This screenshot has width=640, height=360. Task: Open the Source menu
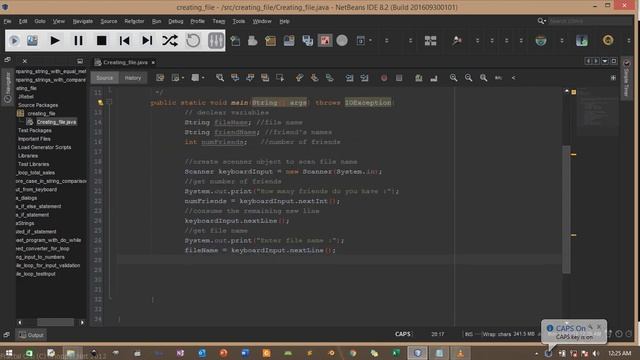coord(109,21)
